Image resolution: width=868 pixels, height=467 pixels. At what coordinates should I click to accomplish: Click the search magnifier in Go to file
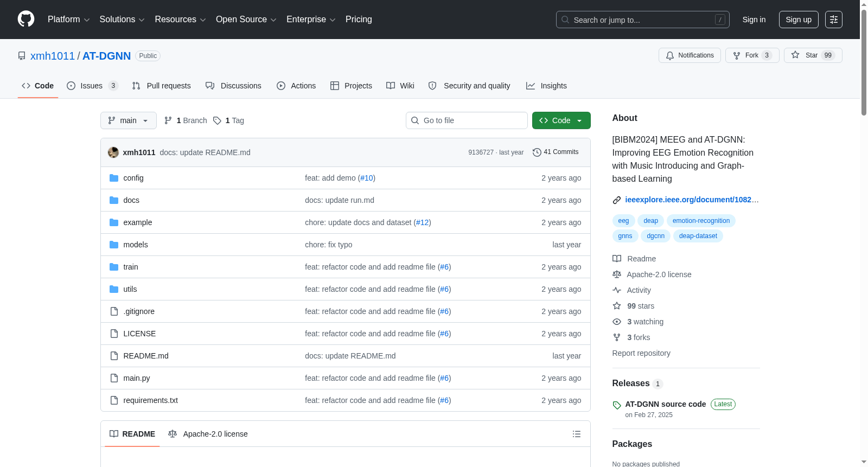(x=415, y=120)
